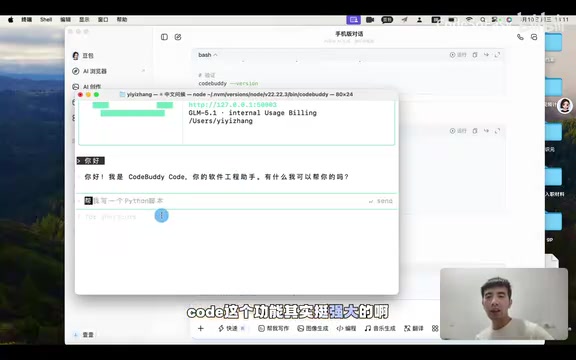Image resolution: width=576 pixels, height=360 pixels.
Task: Open the 终端 application menu
Action: click(x=26, y=20)
